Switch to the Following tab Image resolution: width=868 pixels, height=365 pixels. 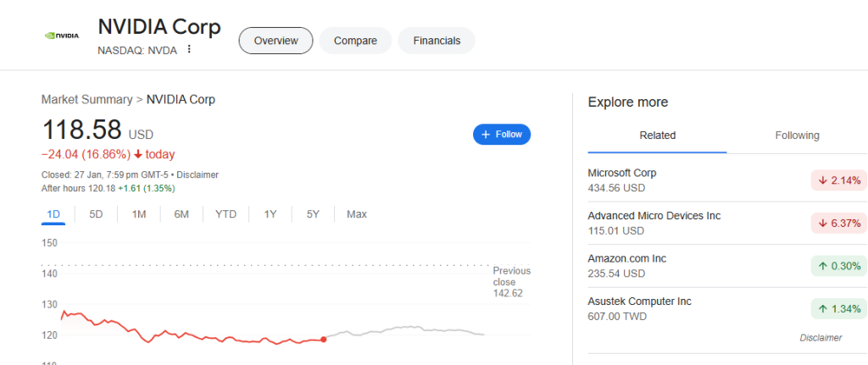click(x=797, y=135)
